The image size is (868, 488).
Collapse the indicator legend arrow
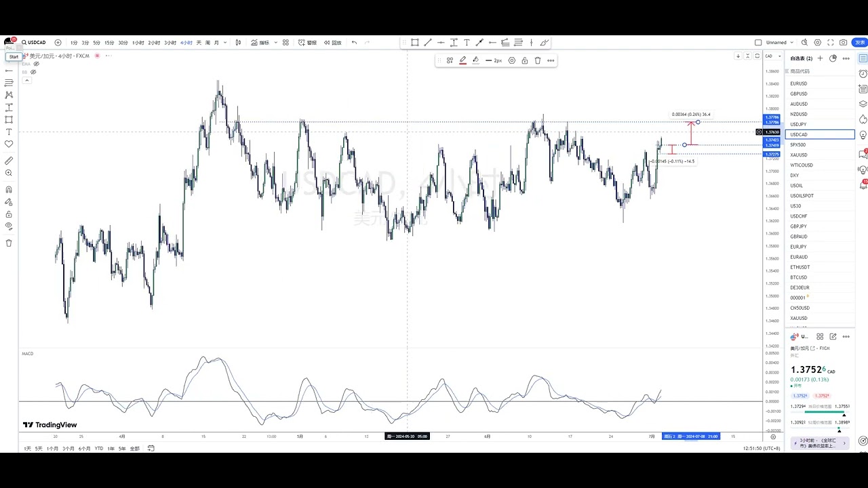click(x=26, y=80)
